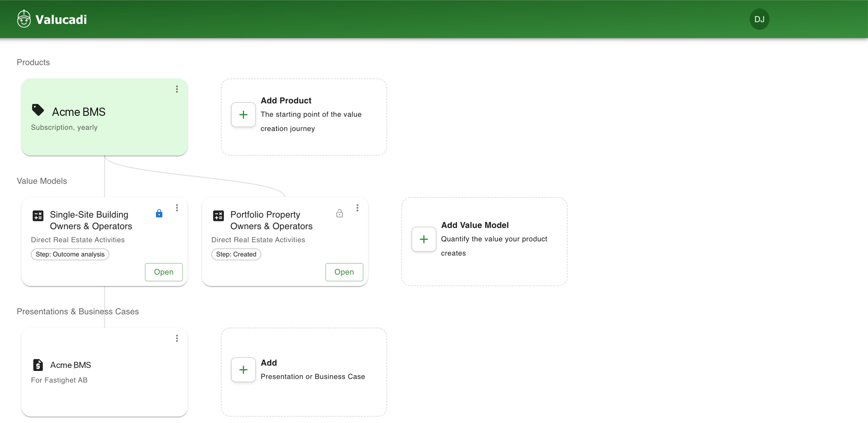Viewport: 868px width, 423px height.
Task: Click Presentation or Business Case label
Action: tap(312, 377)
